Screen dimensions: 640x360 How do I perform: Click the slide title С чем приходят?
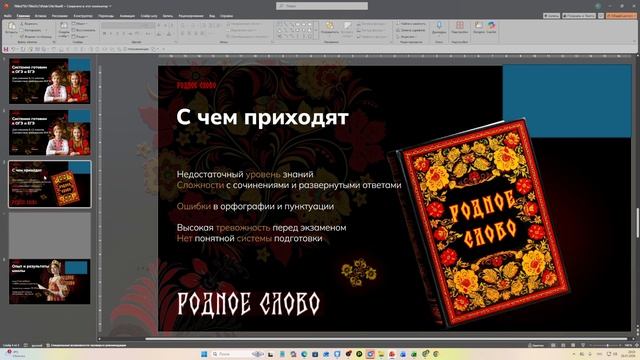[x=262, y=118]
